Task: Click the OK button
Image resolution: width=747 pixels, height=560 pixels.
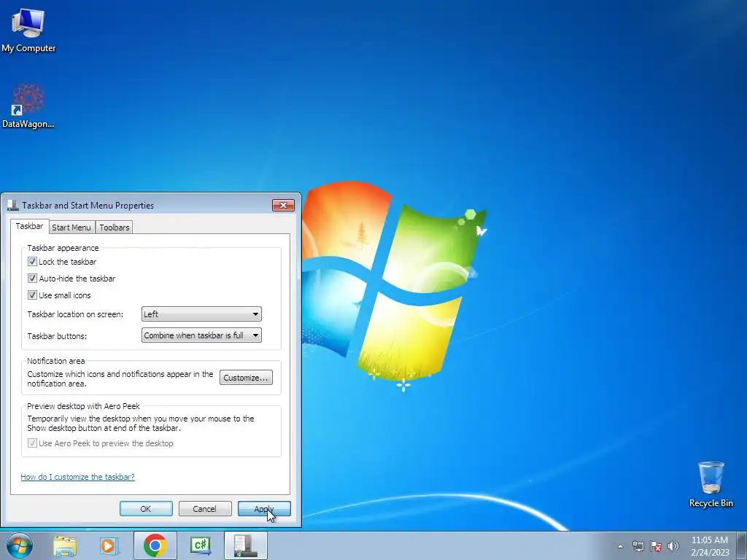Action: point(146,508)
